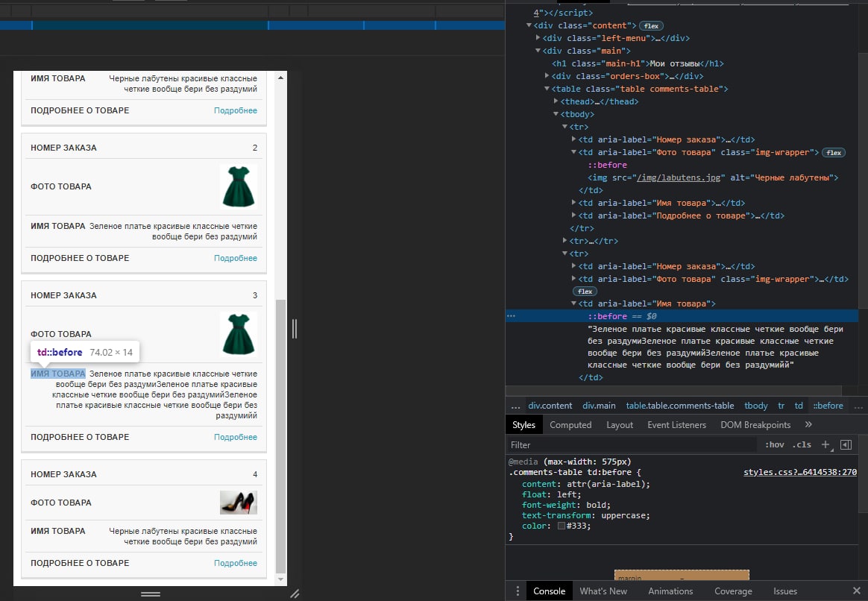868x601 pixels.
Task: Click the device viewport bottom-edge resize handle
Action: pos(151,594)
